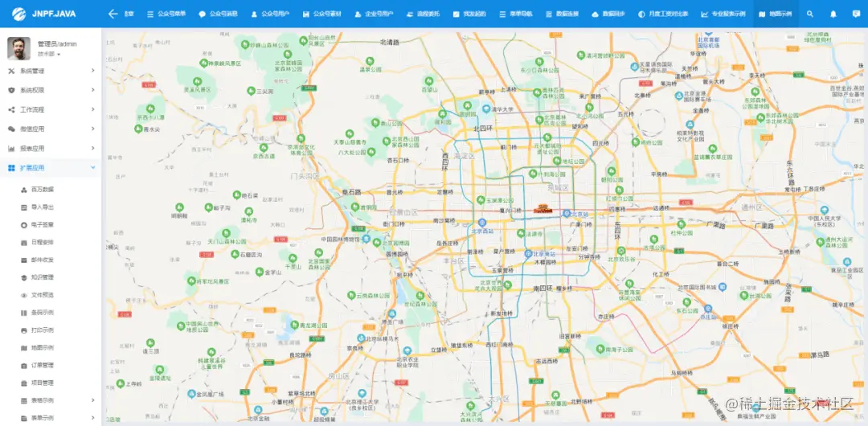This screenshot has width=868, height=426.
Task: Switch to the 公众号素材 tab
Action: (322, 14)
